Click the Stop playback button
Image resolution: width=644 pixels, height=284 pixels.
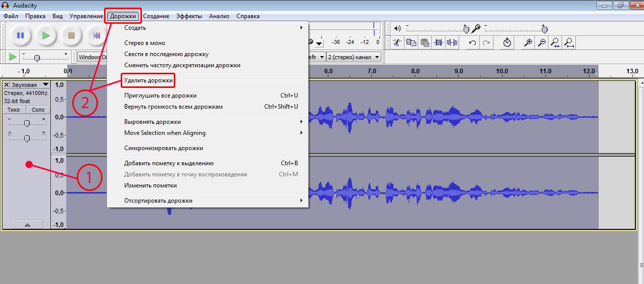pos(71,35)
